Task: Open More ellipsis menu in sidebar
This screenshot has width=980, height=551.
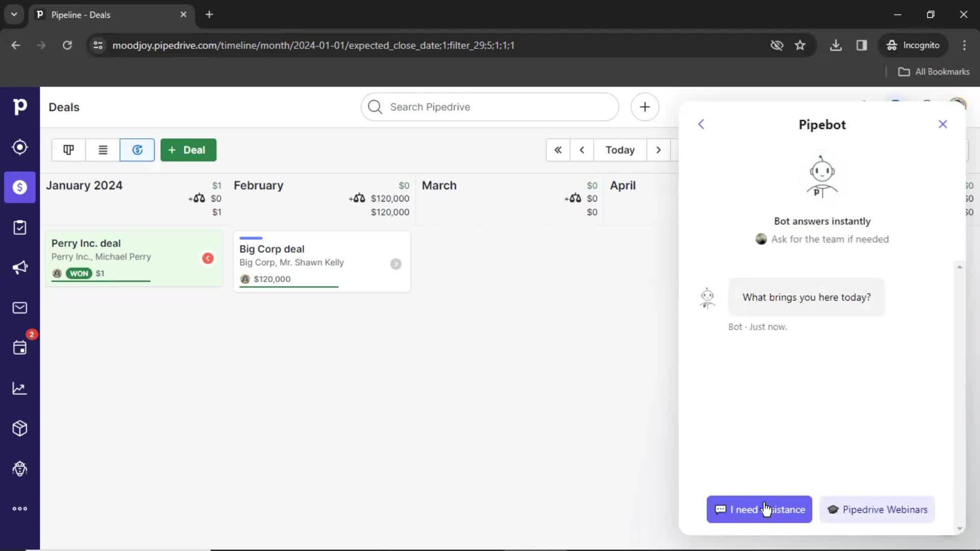Action: point(19,509)
